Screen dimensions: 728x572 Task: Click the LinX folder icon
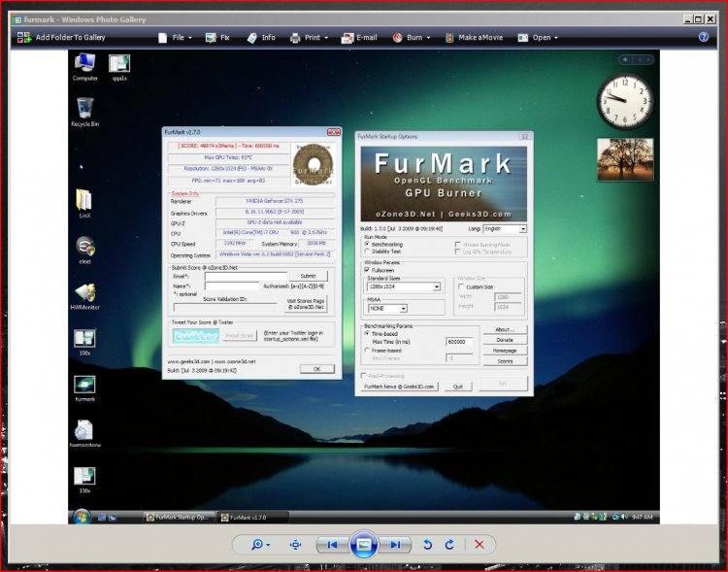coord(84,204)
